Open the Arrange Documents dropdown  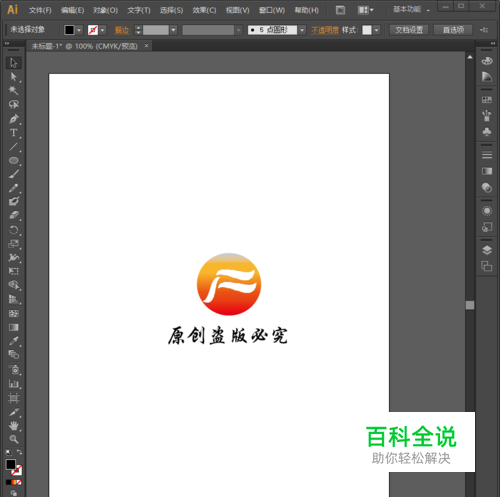[x=366, y=10]
